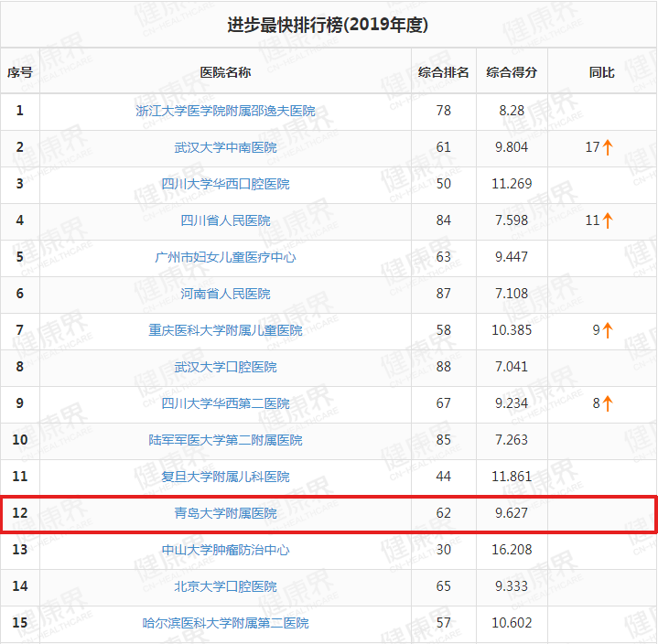Click the orange up arrow beside 9
This screenshot has width=658, height=644.
[608, 330]
